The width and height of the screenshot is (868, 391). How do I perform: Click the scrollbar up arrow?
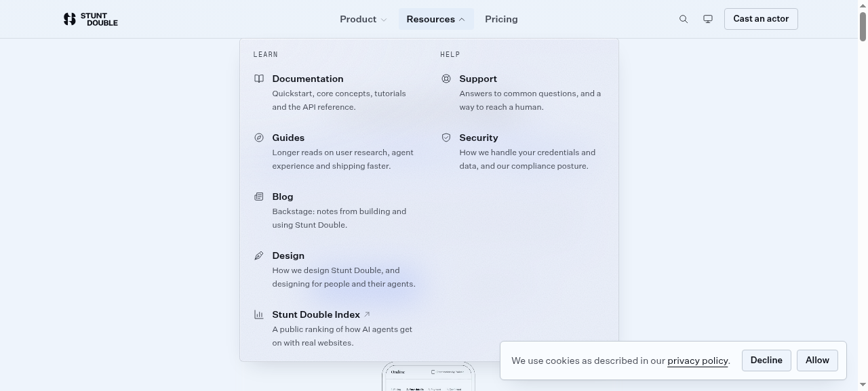point(863,5)
